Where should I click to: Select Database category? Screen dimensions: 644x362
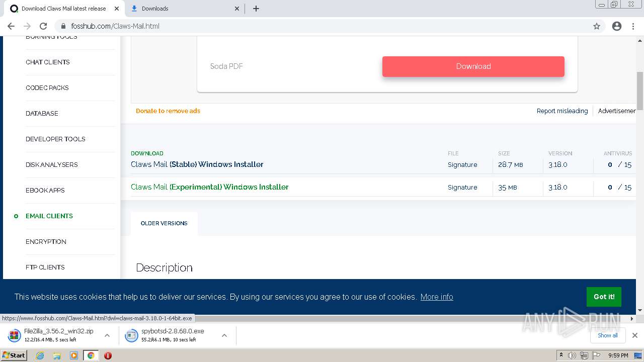coord(42,114)
